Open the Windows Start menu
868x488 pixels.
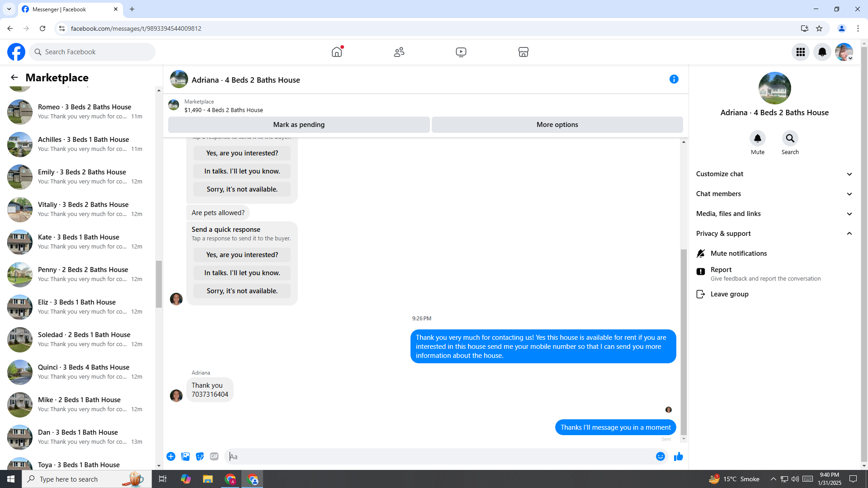11,479
